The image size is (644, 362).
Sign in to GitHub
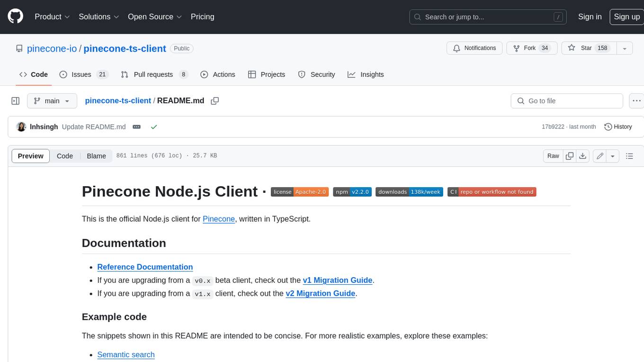[590, 17]
